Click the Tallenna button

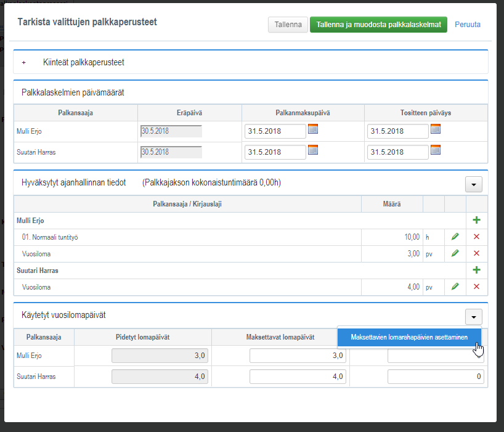288,25
